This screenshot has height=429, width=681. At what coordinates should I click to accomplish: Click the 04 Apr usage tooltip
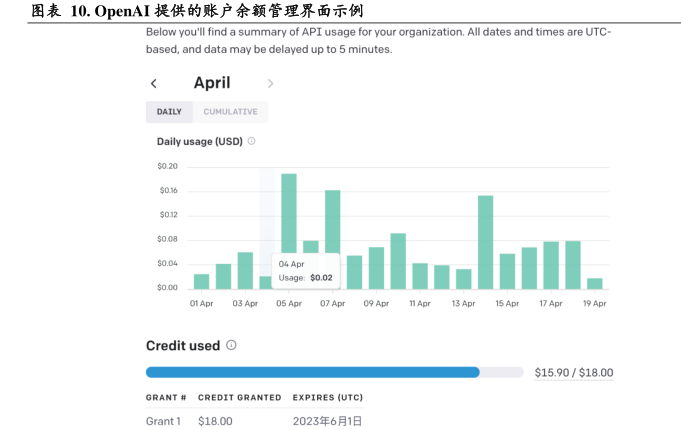[x=306, y=271]
